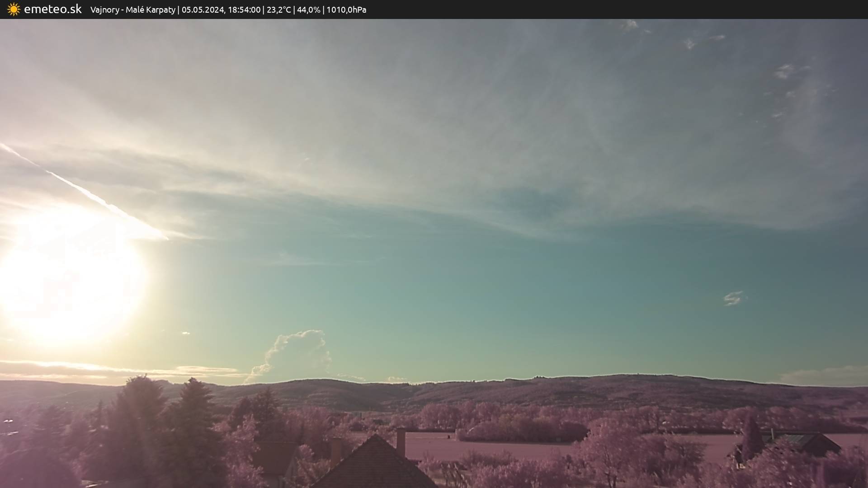Click the timestamp 18:54:00
Image resolution: width=868 pixels, height=488 pixels.
(244, 10)
